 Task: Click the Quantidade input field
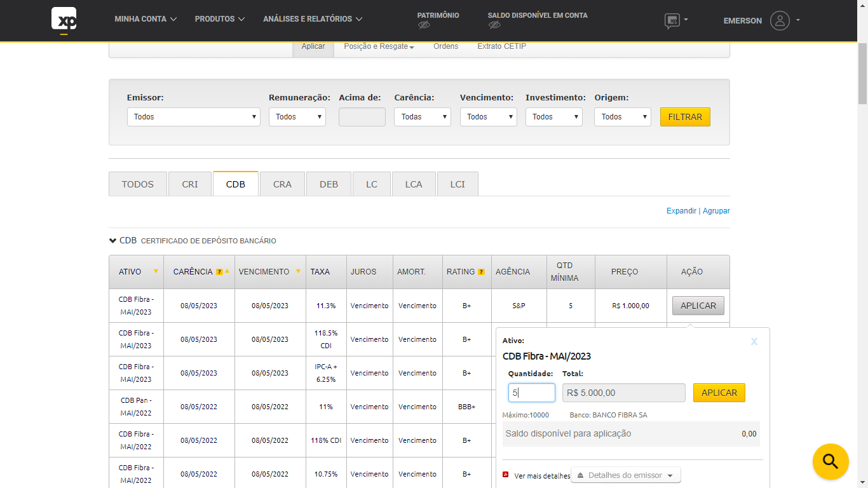(x=532, y=393)
